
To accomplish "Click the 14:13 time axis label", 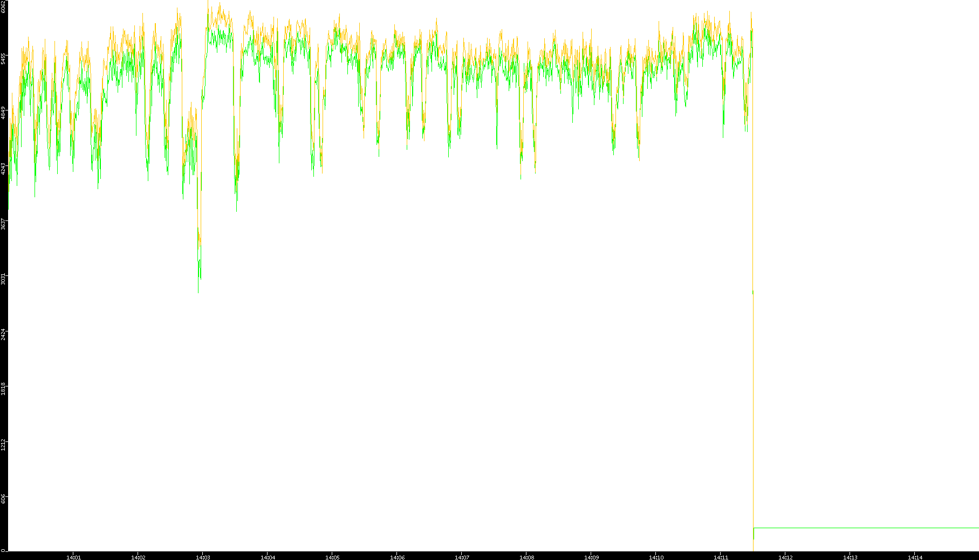I will coord(850,557).
